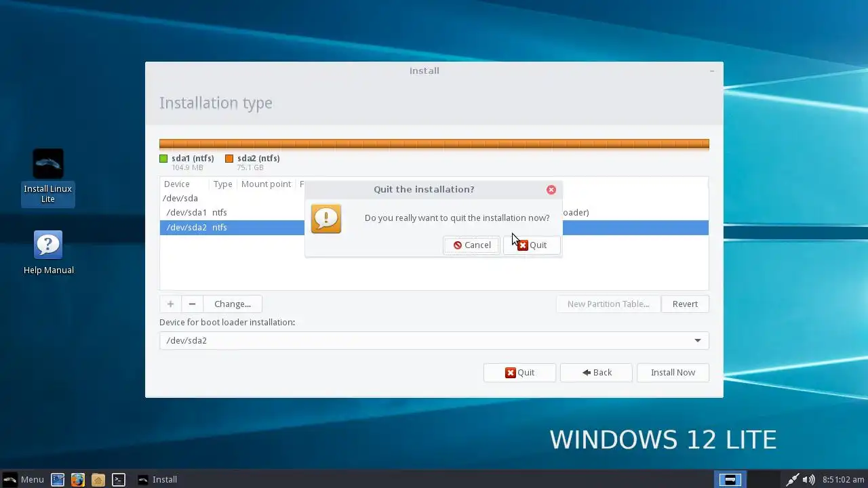Confirm quitting with the dialog's Quit button

(532, 245)
